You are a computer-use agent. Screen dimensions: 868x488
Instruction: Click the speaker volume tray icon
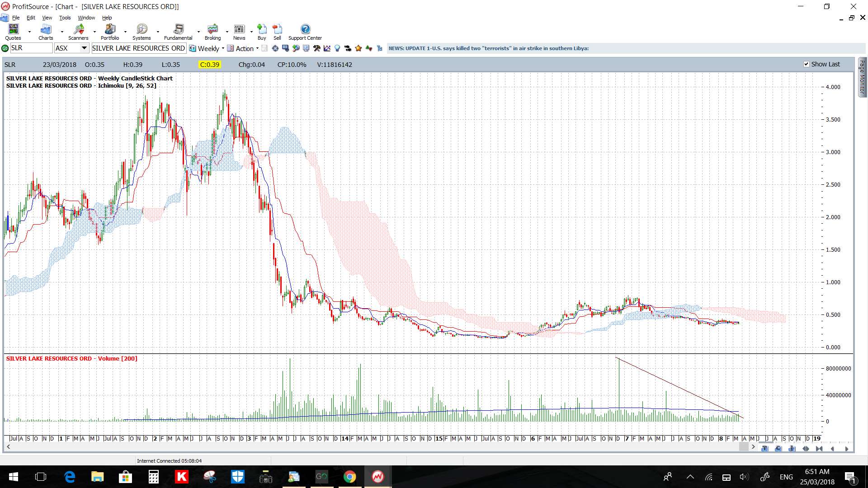pyautogui.click(x=744, y=477)
